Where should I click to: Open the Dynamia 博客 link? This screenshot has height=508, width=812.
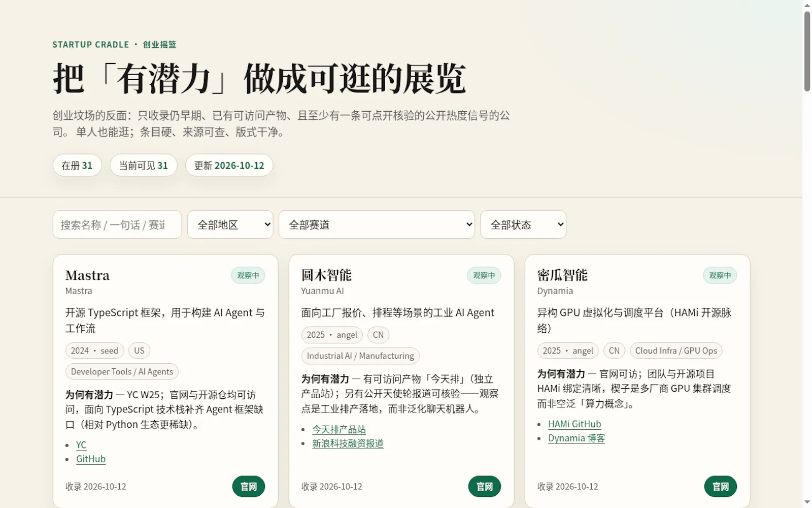point(577,438)
